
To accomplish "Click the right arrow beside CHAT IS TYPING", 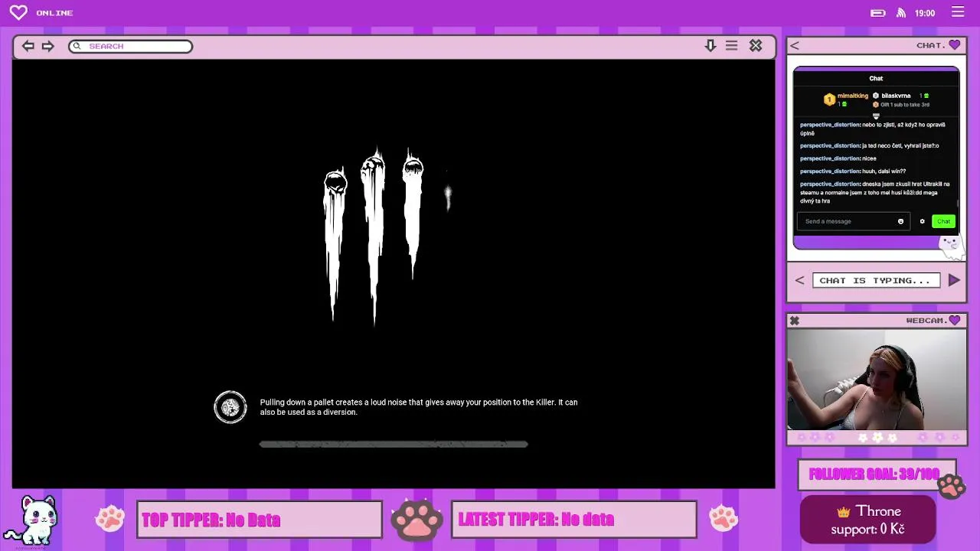I will [x=954, y=281].
